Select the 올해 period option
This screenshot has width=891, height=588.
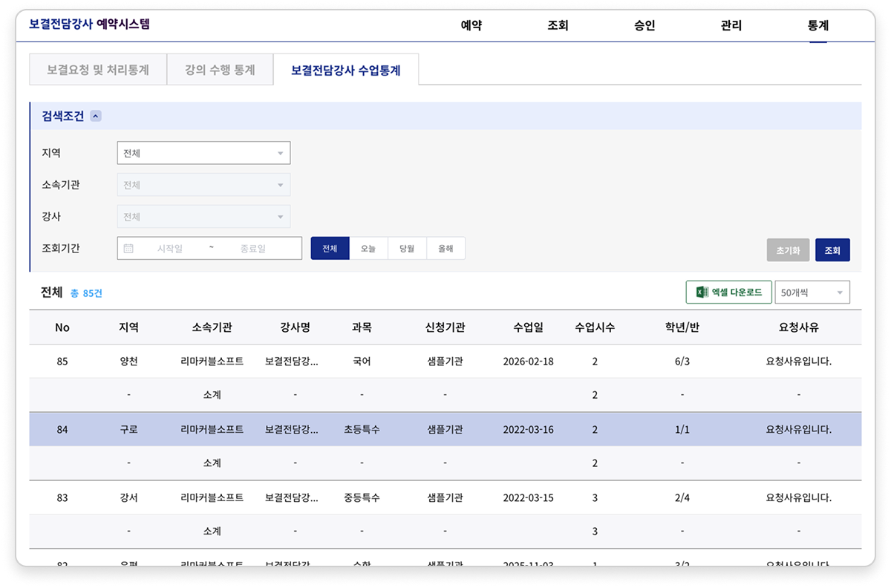(x=446, y=249)
